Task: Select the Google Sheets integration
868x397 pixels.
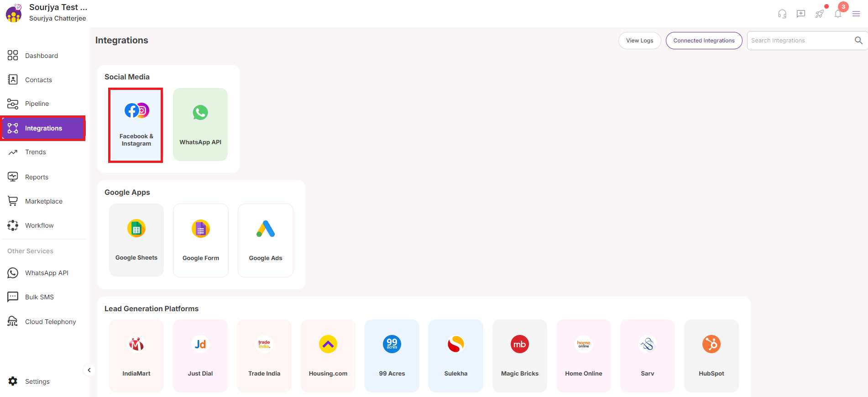Action: point(136,240)
